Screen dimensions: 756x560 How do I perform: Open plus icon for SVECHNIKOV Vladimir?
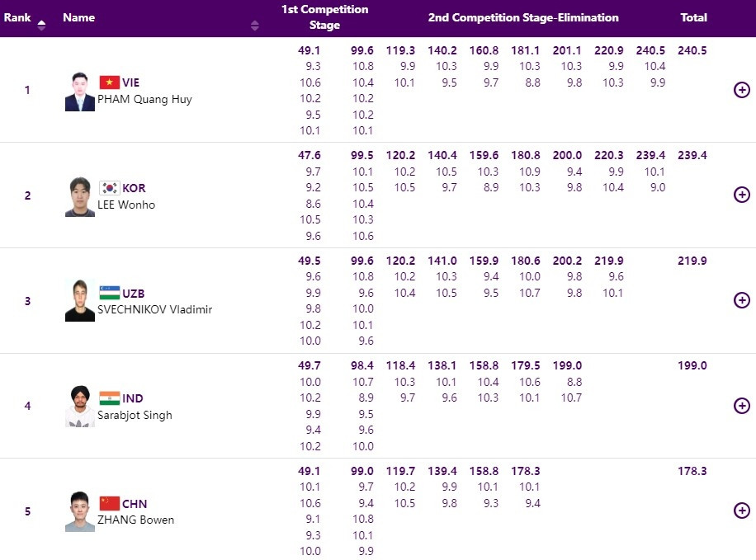pyautogui.click(x=741, y=300)
